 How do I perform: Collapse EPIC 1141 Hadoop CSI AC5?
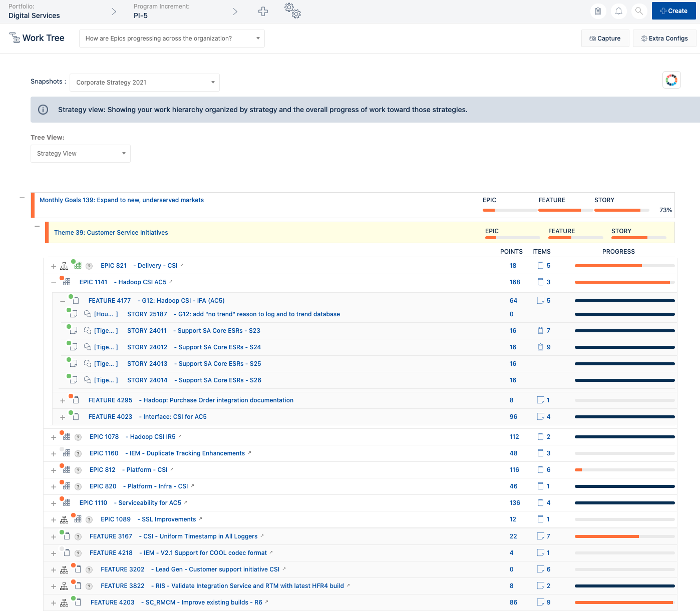point(54,283)
